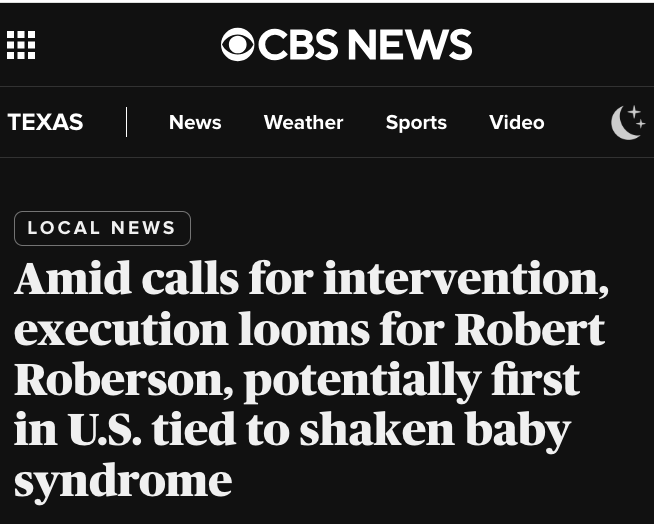Viewport: 654px width, 524px height.
Task: Go to the Weather section
Action: click(x=303, y=122)
